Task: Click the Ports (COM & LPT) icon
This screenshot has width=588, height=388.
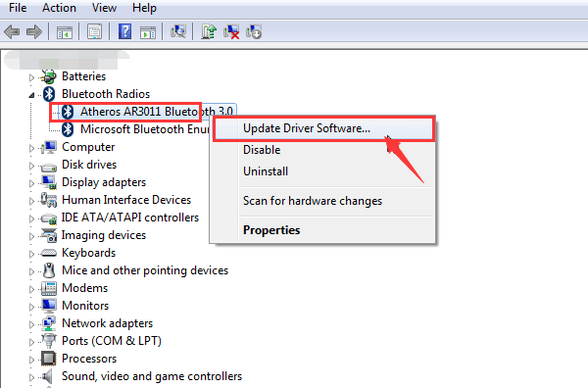Action: click(x=49, y=341)
